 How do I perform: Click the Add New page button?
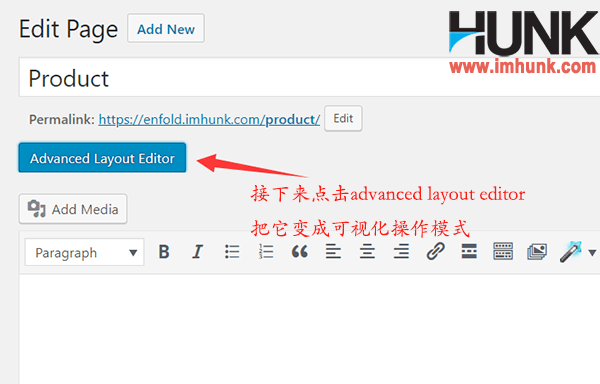pos(166,29)
